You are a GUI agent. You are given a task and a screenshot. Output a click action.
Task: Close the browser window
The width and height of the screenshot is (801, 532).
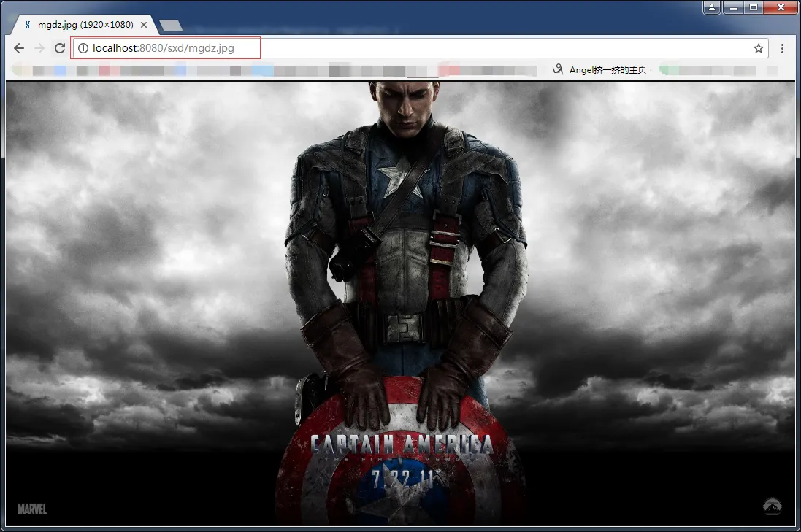coord(781,7)
